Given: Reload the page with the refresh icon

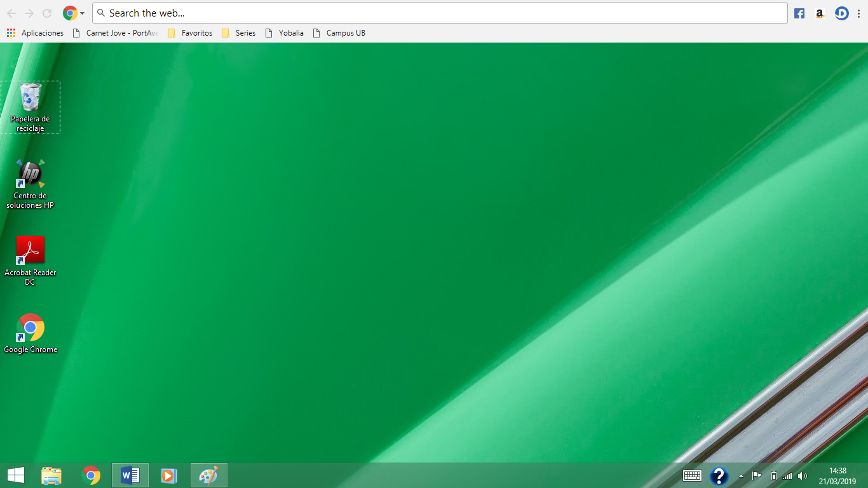Looking at the screenshot, I should [x=47, y=13].
